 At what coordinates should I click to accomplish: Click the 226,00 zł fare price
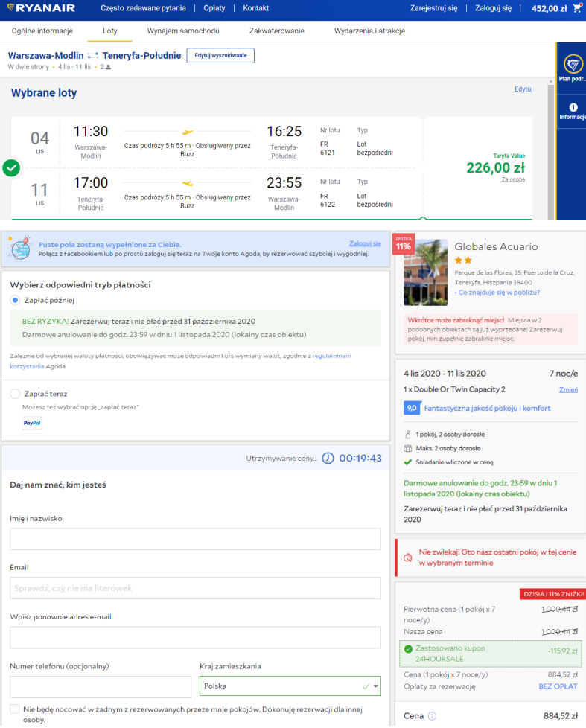495,167
